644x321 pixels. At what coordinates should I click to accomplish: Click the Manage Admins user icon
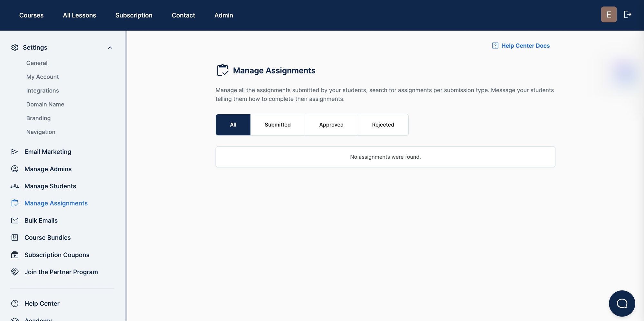click(15, 169)
